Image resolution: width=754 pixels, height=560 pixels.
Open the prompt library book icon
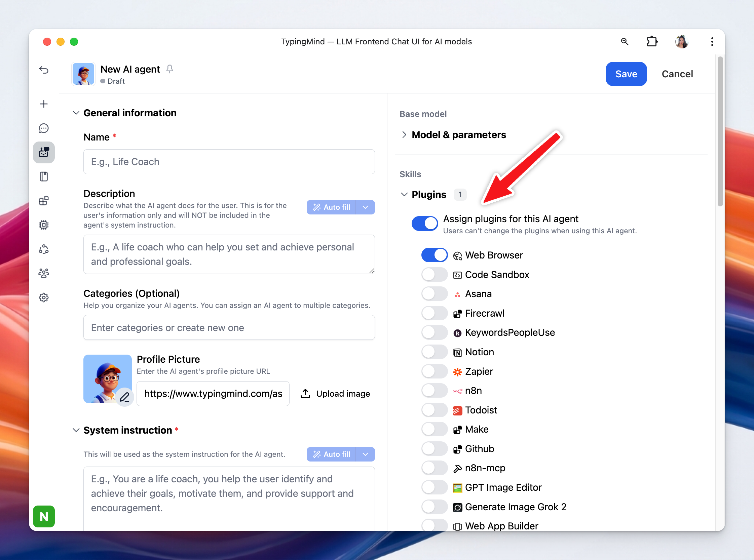(x=44, y=176)
